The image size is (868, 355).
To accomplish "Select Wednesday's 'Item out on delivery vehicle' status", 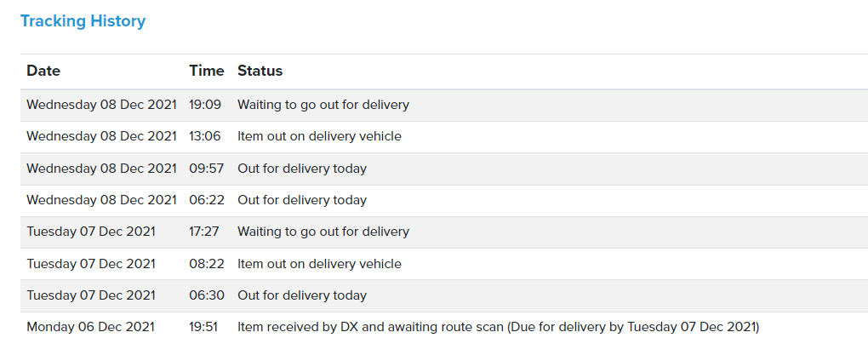I will pos(319,136).
